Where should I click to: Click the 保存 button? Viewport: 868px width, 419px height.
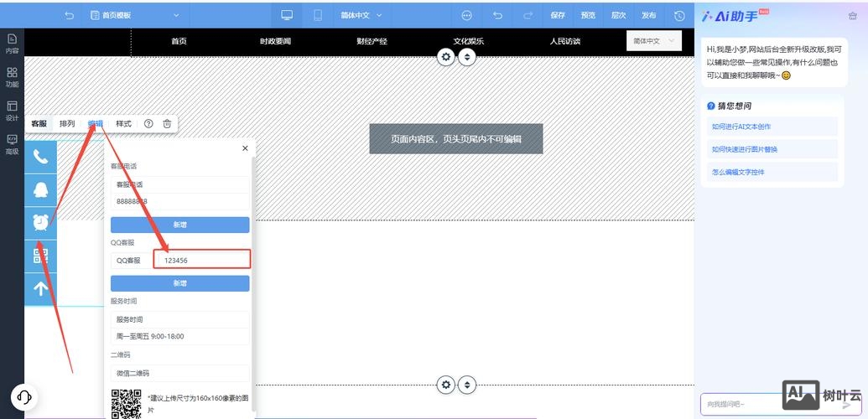pyautogui.click(x=558, y=15)
